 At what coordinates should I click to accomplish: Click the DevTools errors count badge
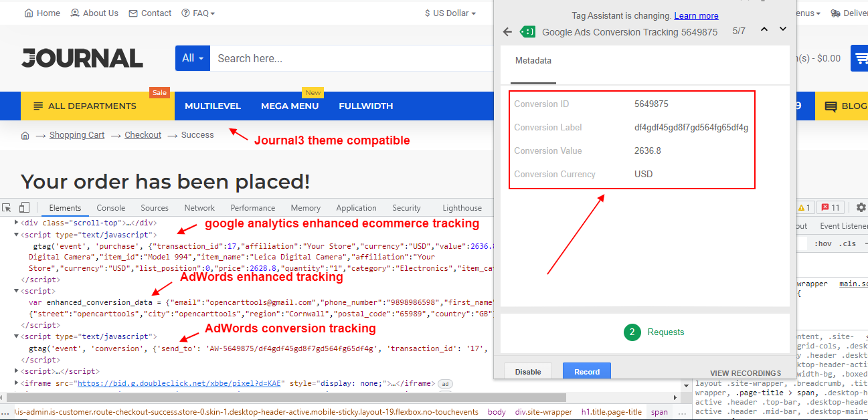pos(832,207)
